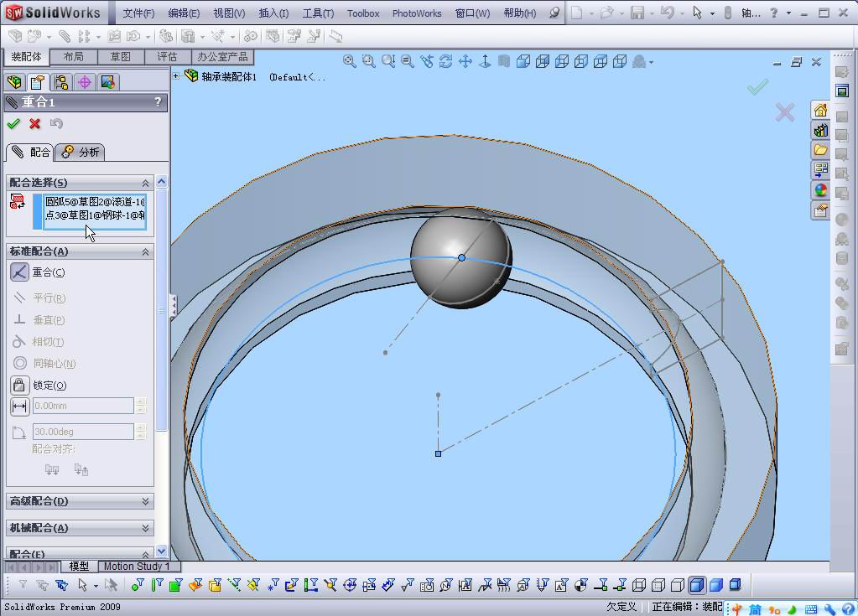This screenshot has width=858, height=616.
Task: Click the 30.00deg angle input field
Action: (83, 432)
